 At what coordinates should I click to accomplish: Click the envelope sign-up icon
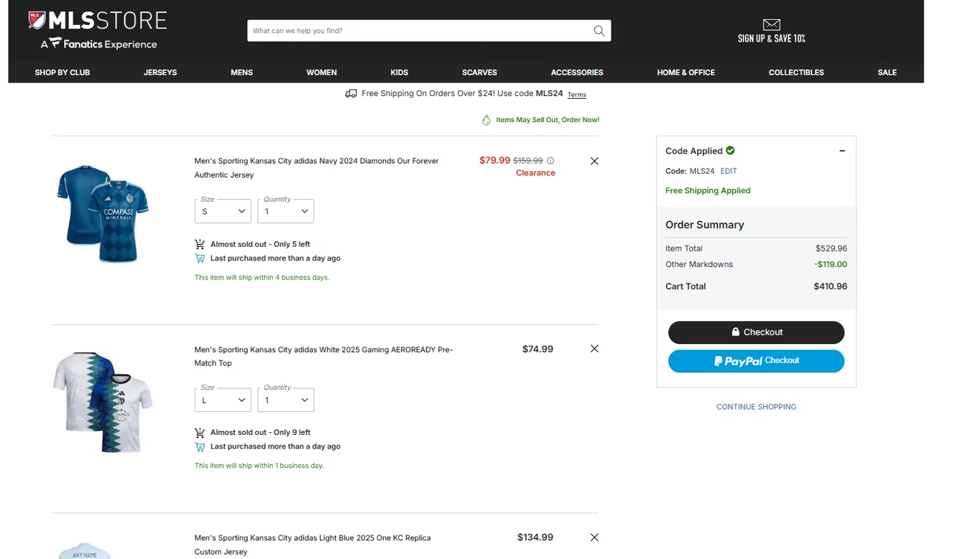pyautogui.click(x=772, y=25)
